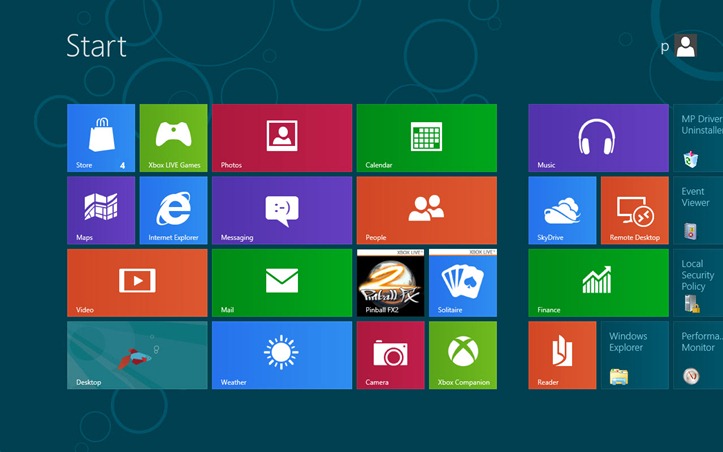Open the Music tile
This screenshot has height=452, width=723.
(x=599, y=138)
